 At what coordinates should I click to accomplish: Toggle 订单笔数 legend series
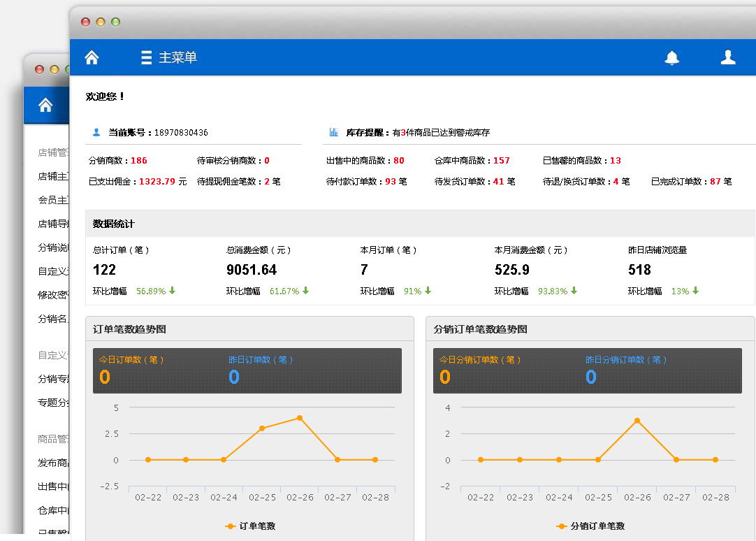pos(250,526)
